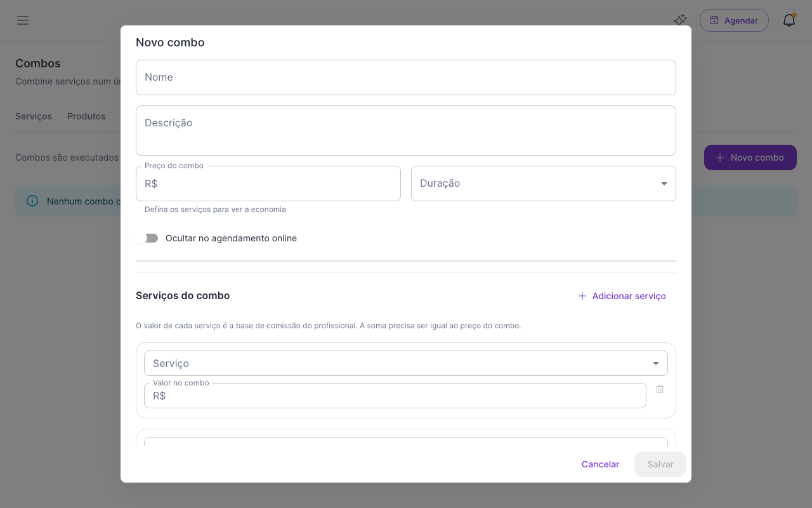Viewport: 812px width, 508px height.
Task: Click the Salvar button
Action: [660, 464]
